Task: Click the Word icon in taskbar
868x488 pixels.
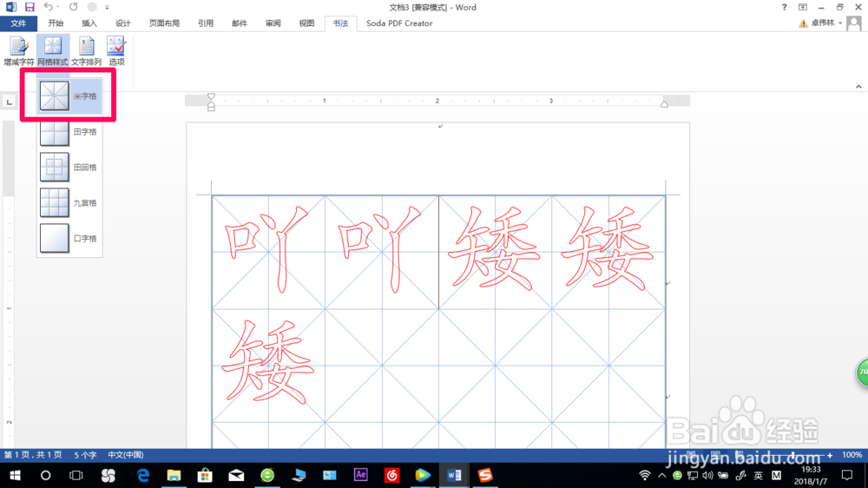Action: [454, 475]
